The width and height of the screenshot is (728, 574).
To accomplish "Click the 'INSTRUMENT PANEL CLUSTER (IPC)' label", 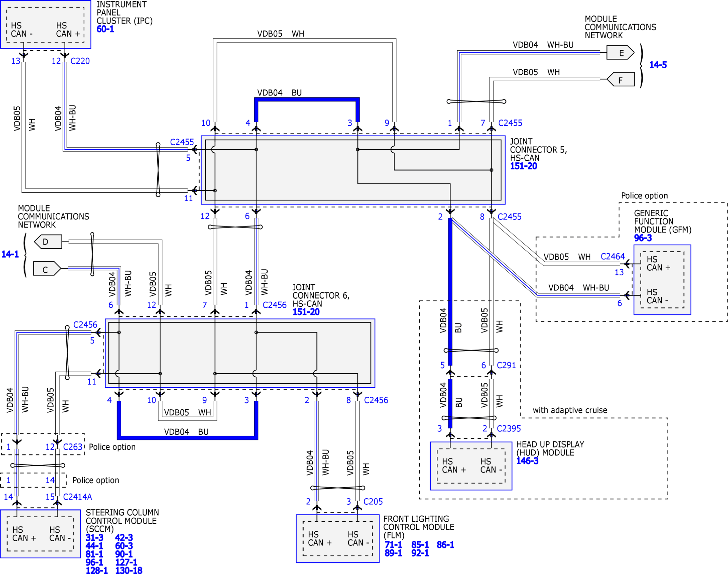I will (124, 13).
